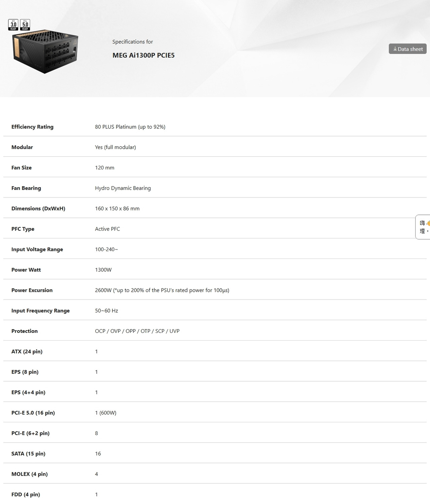Click the 2600W power excursion description
This screenshot has width=430, height=504.
coord(162,290)
